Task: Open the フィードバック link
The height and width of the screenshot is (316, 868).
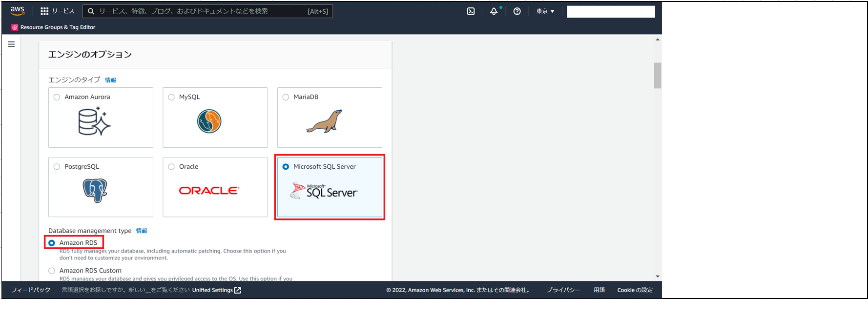Action: pos(31,290)
